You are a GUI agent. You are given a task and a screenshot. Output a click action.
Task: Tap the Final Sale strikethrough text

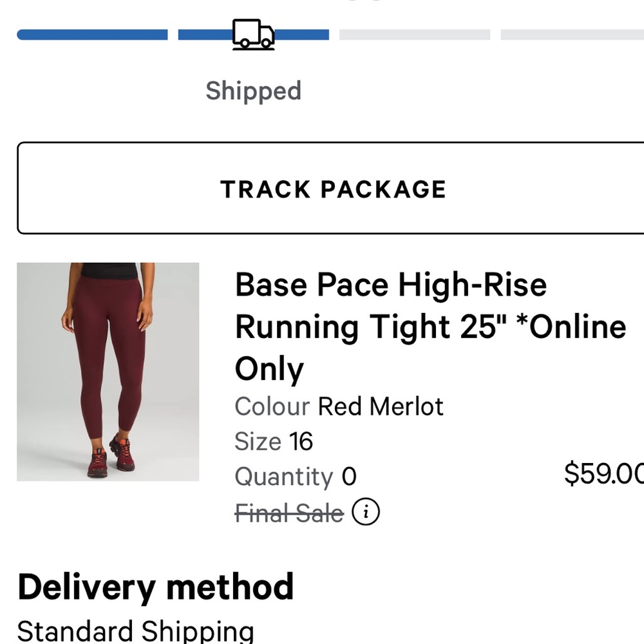pos(288,512)
